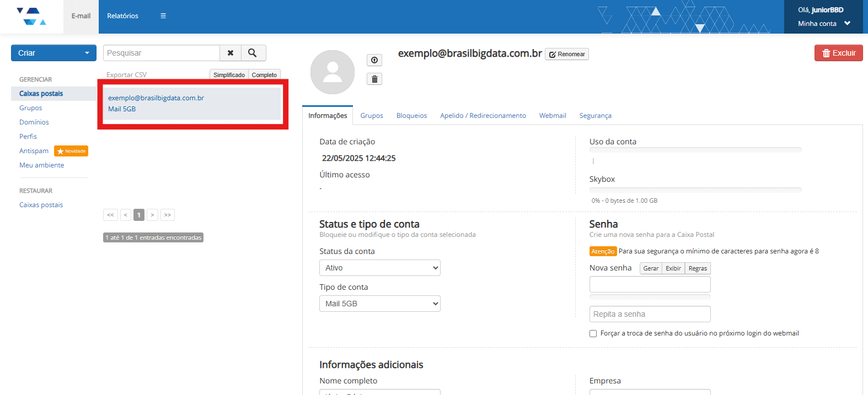The width and height of the screenshot is (868, 395).
Task: Click the company logo at top left
Action: (31, 17)
